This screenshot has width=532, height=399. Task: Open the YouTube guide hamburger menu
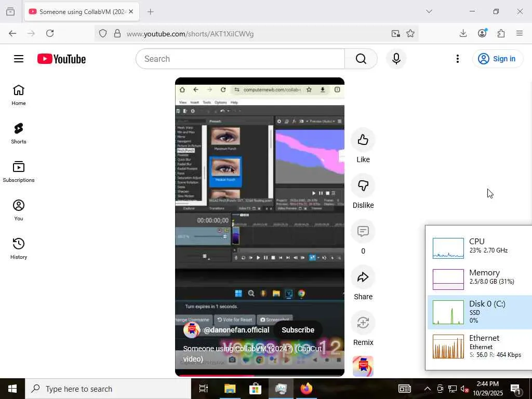coord(19,59)
